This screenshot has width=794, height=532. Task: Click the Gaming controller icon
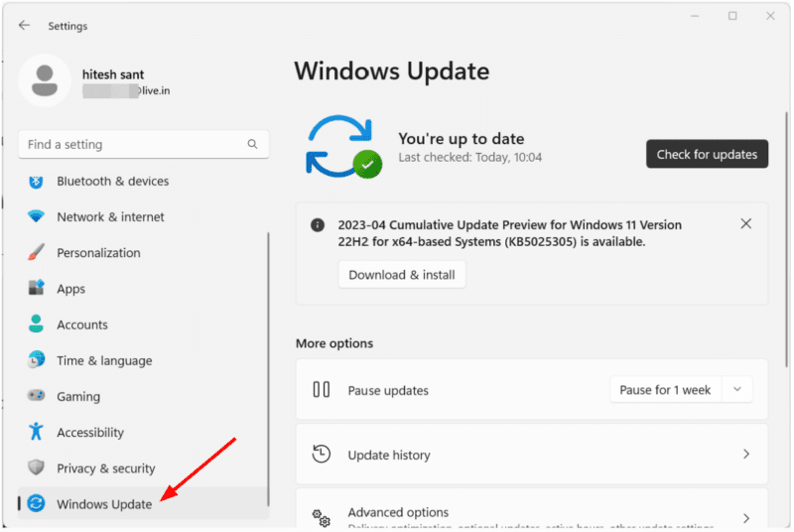point(36,395)
